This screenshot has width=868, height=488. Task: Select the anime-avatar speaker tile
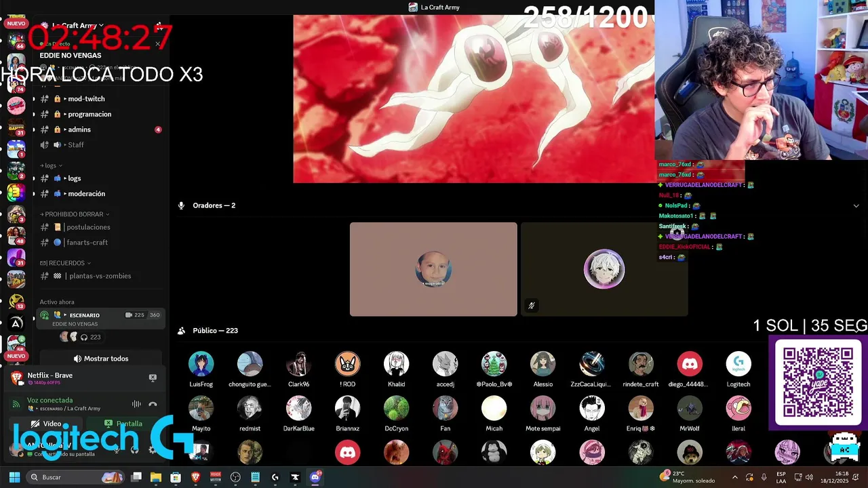coord(604,269)
